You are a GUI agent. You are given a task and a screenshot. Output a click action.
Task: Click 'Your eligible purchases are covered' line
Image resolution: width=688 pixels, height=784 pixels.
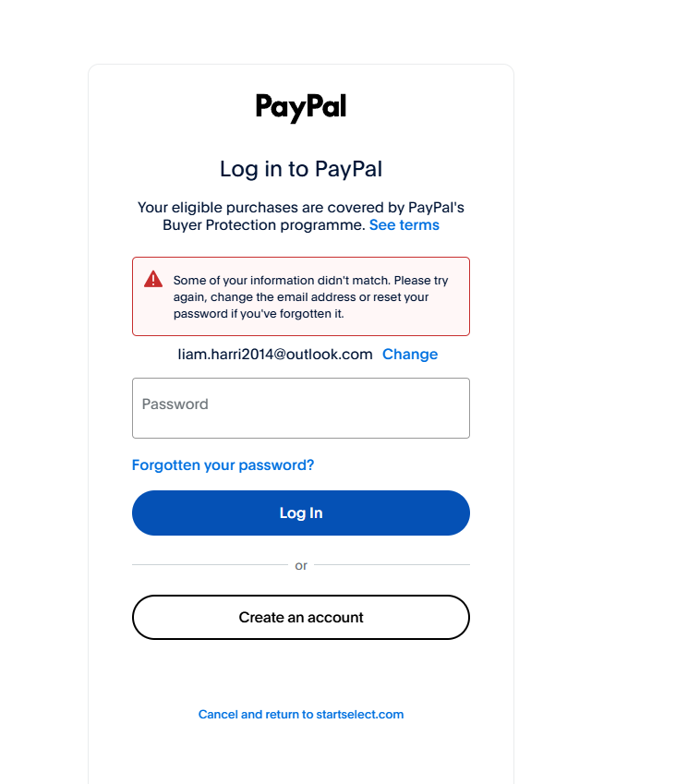[x=301, y=208]
